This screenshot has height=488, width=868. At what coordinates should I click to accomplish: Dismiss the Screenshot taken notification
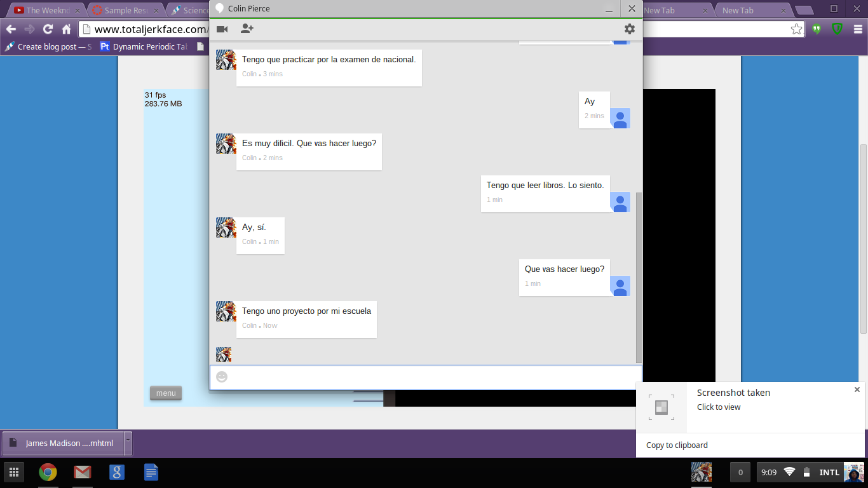(x=857, y=390)
